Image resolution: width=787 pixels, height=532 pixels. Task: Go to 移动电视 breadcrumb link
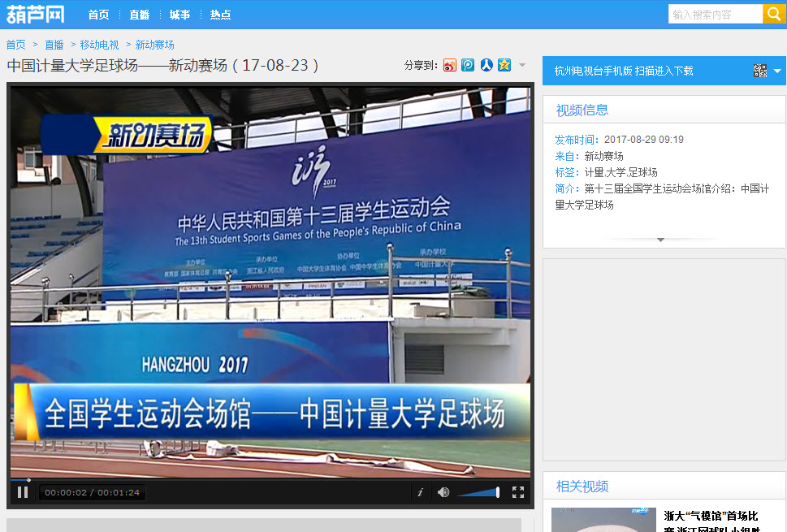tap(99, 45)
